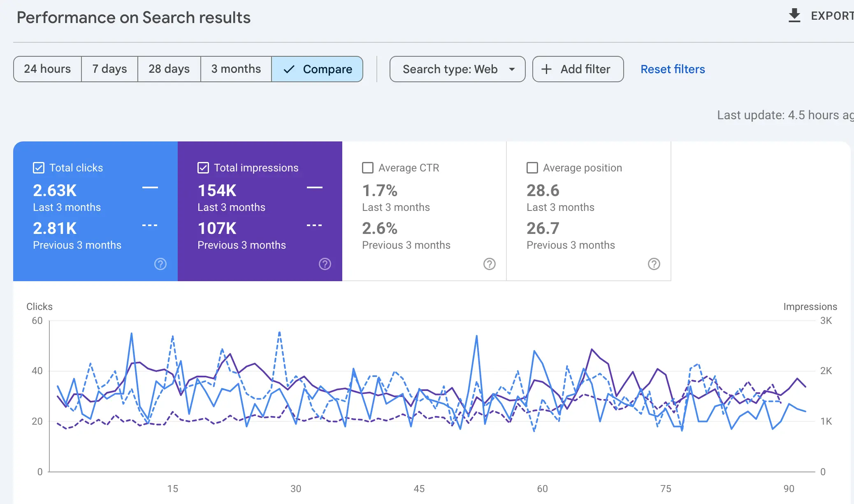Uncheck the Total clicks checkbox
Viewport: 854px width, 504px height.
pos(39,168)
